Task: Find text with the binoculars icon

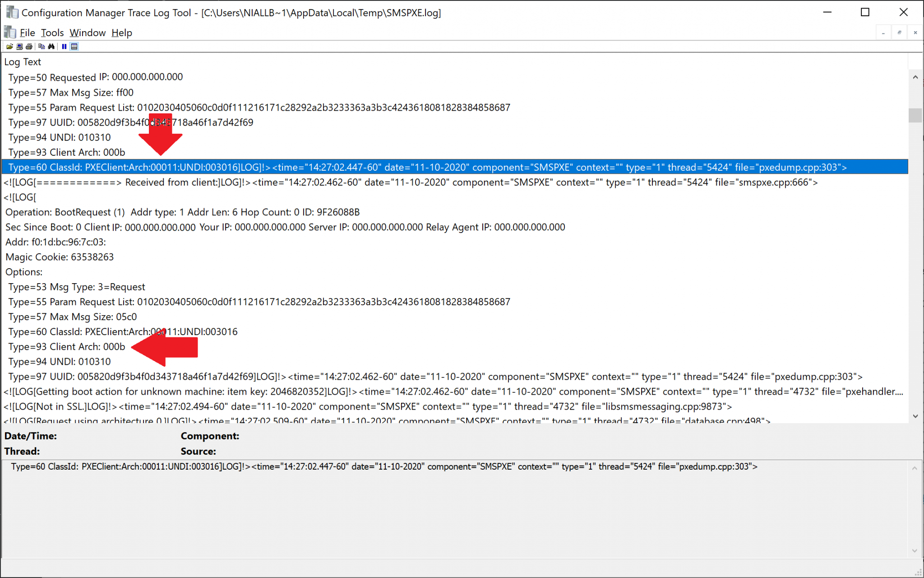Action: [51, 46]
